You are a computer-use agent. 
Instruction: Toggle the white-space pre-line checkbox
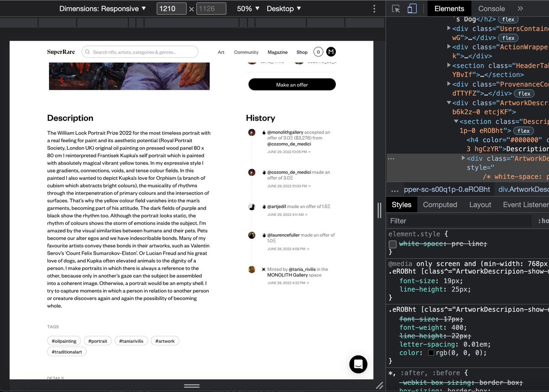tap(393, 244)
